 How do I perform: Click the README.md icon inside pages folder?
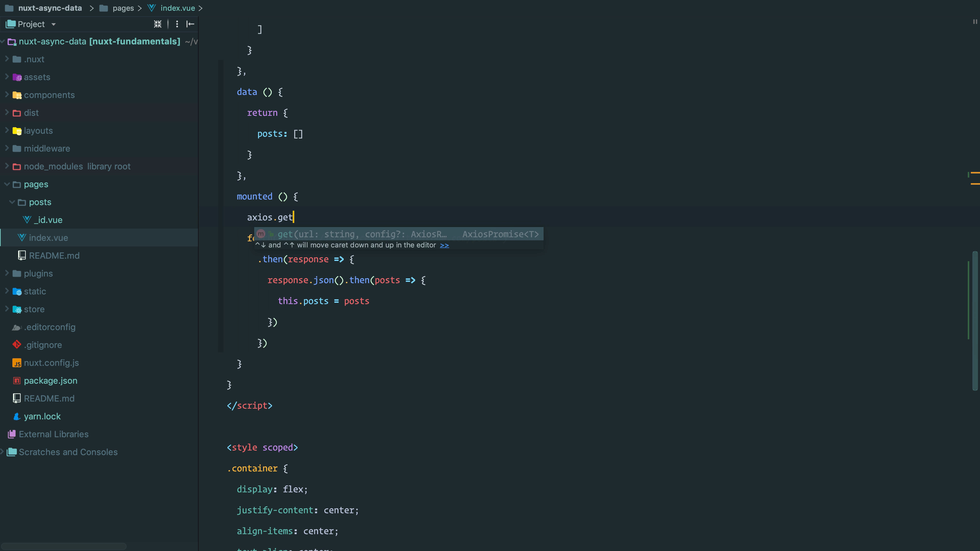(22, 256)
